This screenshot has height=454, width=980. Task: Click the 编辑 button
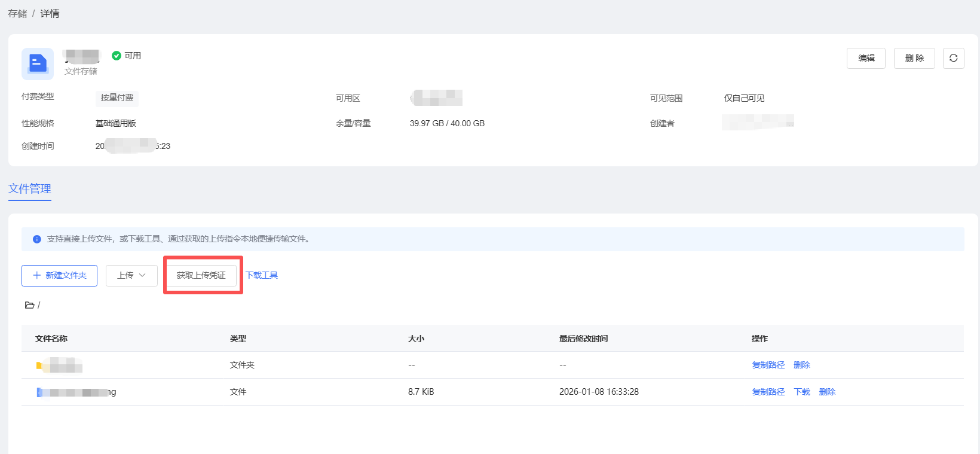click(x=866, y=58)
